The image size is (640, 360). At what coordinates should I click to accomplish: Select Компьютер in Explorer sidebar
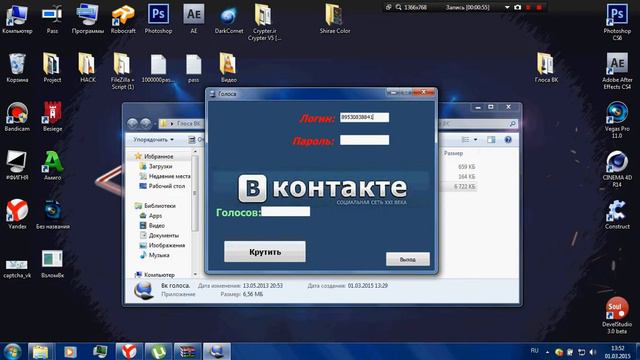[x=155, y=275]
